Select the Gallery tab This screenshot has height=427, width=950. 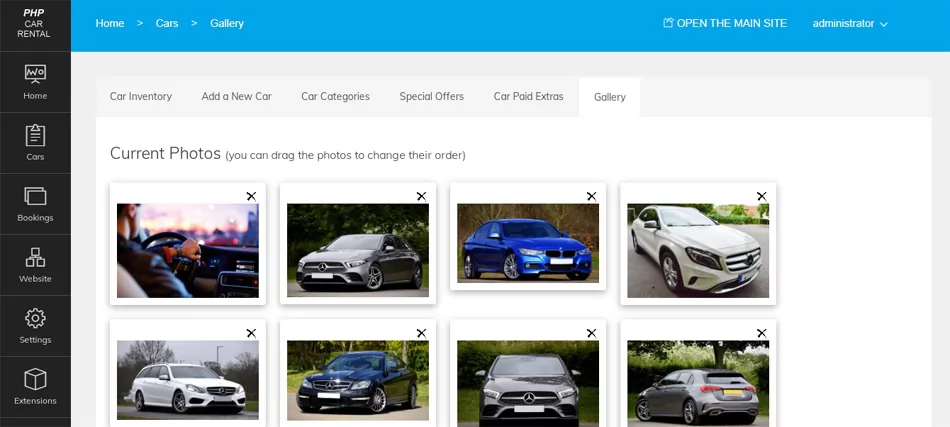point(610,97)
